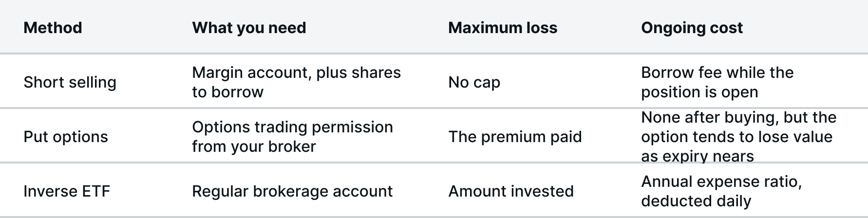The image size is (868, 218).
Task: Select the No cap cell
Action: [x=474, y=82]
